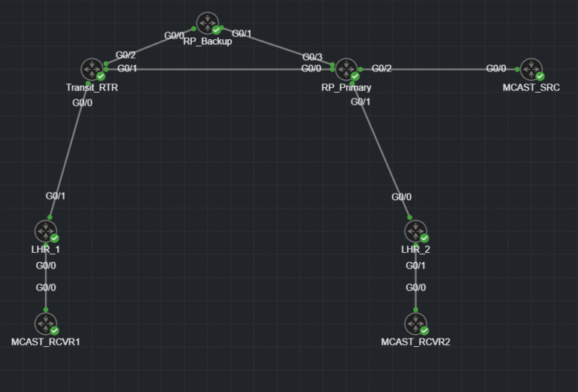578x392 pixels.
Task: Click the G0/2 label right of RP_Primary
Action: pos(382,68)
